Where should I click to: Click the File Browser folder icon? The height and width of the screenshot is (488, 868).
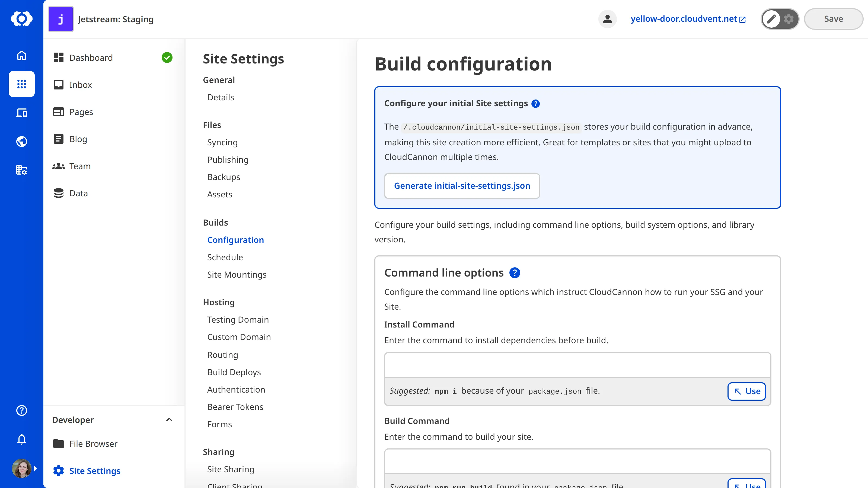(x=59, y=444)
